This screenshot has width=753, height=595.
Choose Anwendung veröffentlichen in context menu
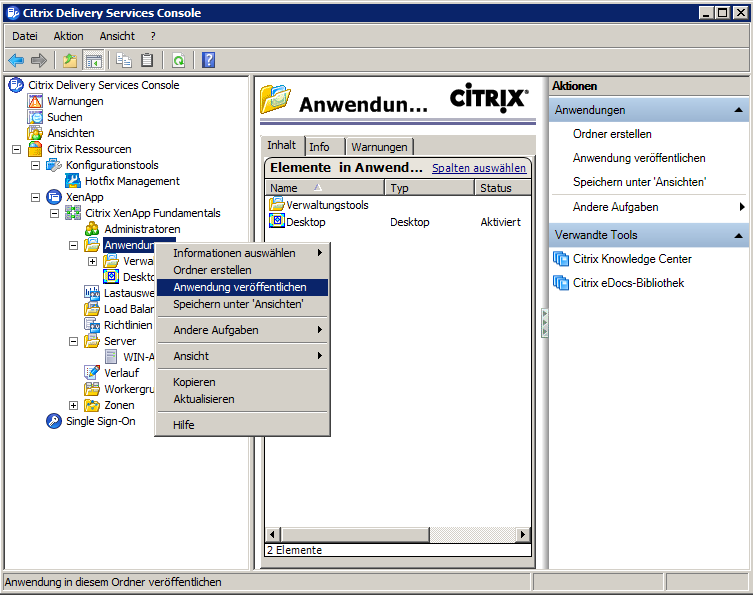tap(243, 287)
